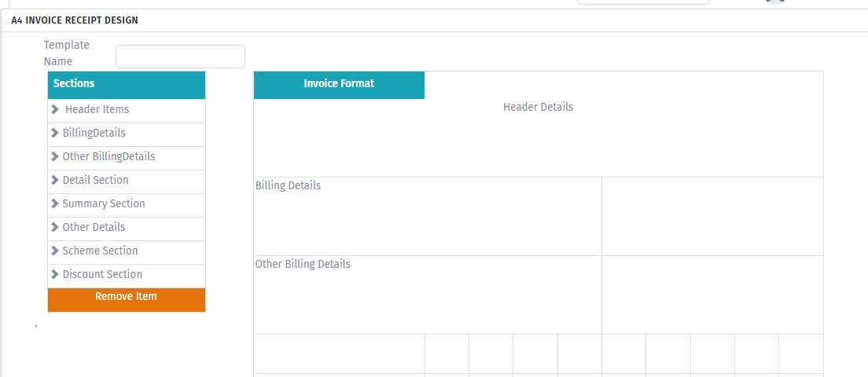Expand the Header Items chevron
The image size is (868, 377).
point(55,109)
